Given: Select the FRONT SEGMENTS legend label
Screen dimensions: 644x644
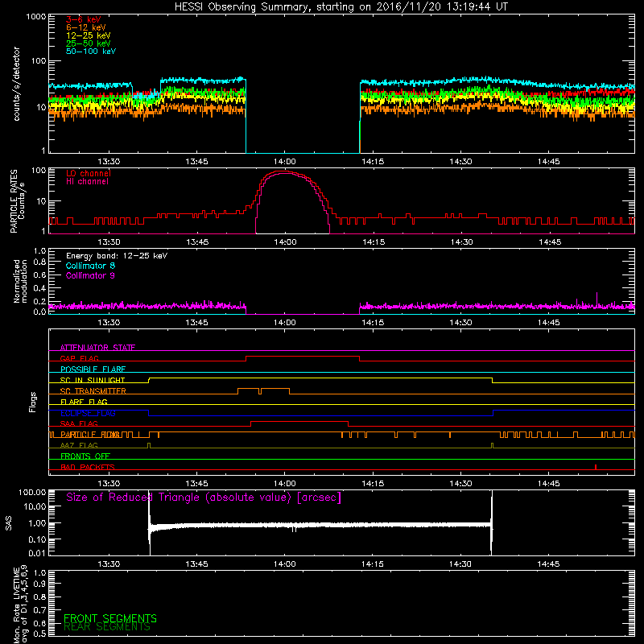Looking at the screenshot, I should coord(110,618).
